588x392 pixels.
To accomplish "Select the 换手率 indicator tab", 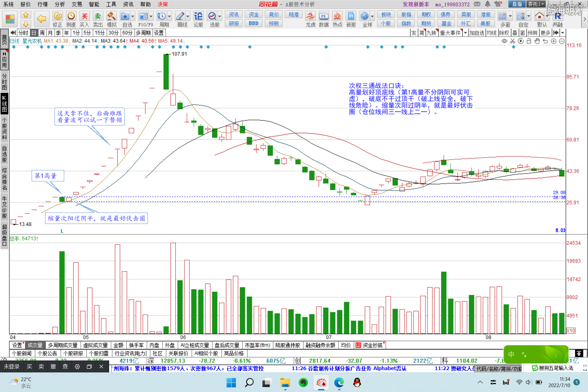I will [x=136, y=345].
